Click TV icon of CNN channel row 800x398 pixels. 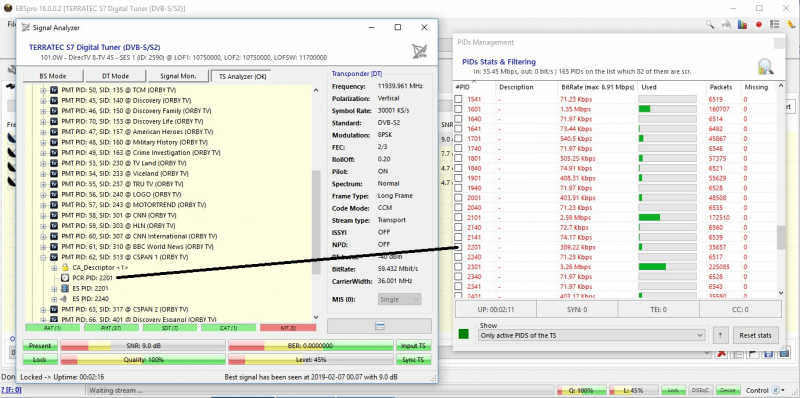(x=54, y=215)
